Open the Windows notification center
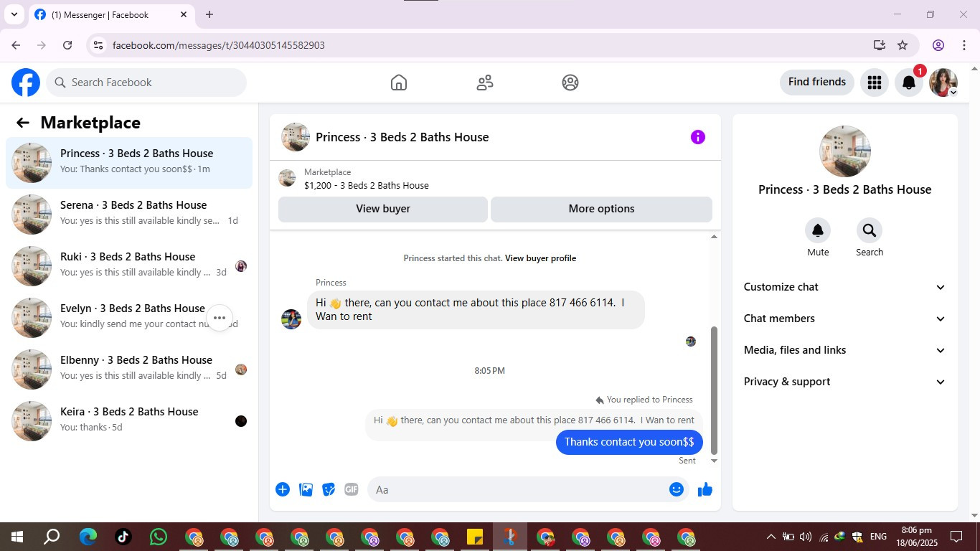 click(x=956, y=537)
